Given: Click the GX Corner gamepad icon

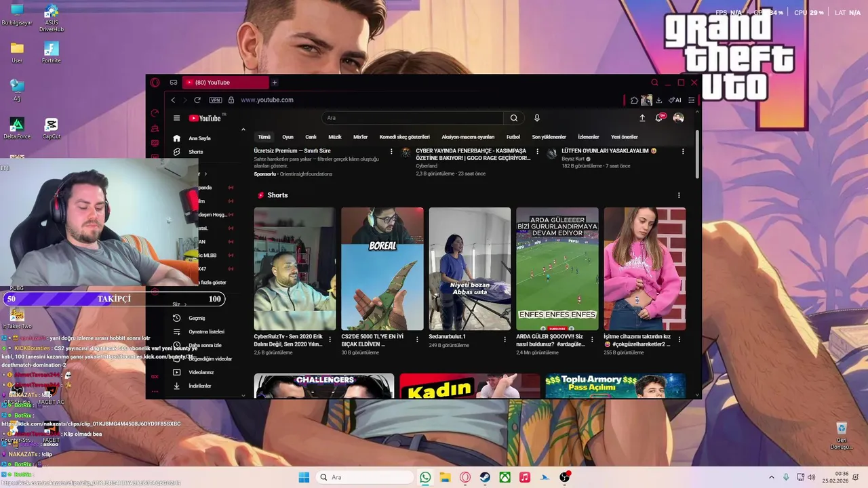Looking at the screenshot, I should tap(174, 83).
